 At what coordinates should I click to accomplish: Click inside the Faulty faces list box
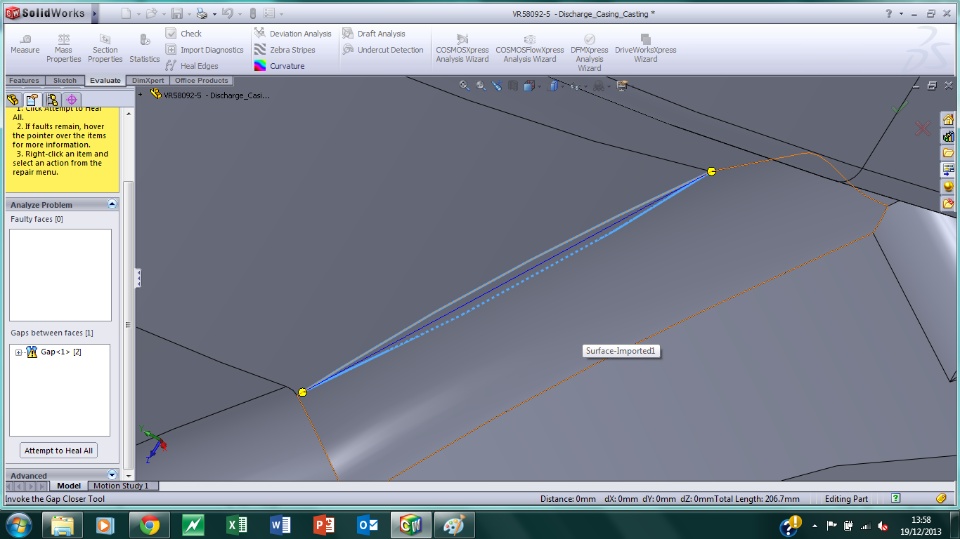[60, 275]
